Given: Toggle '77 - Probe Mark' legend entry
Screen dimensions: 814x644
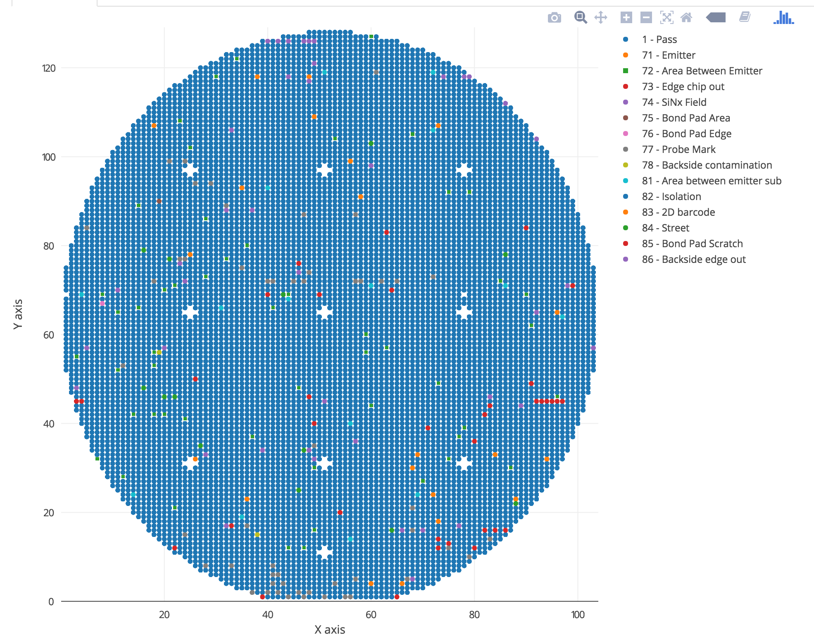Looking at the screenshot, I should 669,149.
